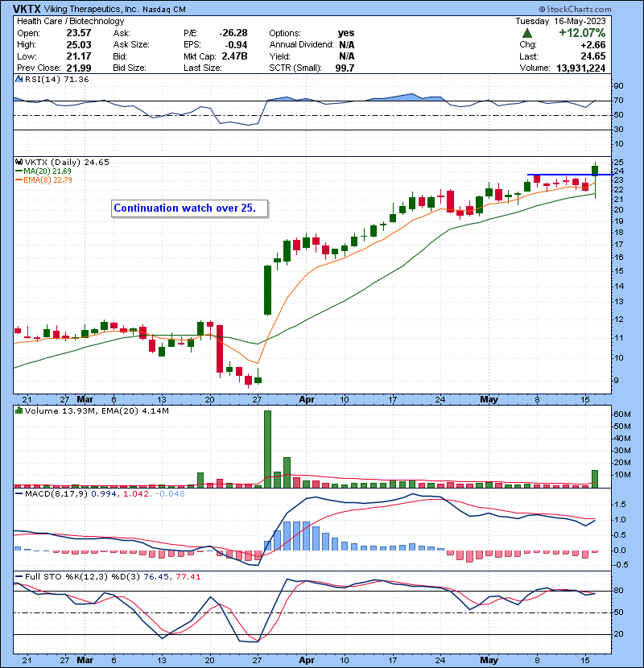644x668 pixels.
Task: Click the latest green volume bar on 16-May
Action: [595, 479]
